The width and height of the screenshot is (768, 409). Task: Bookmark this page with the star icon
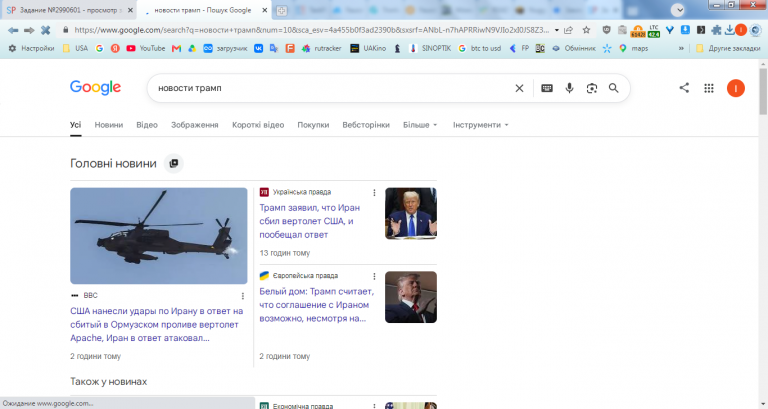coord(586,30)
